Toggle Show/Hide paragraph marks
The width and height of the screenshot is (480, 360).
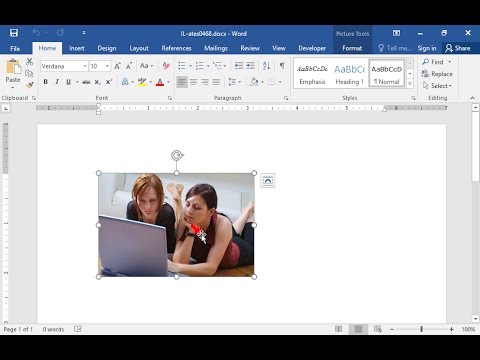[282, 66]
